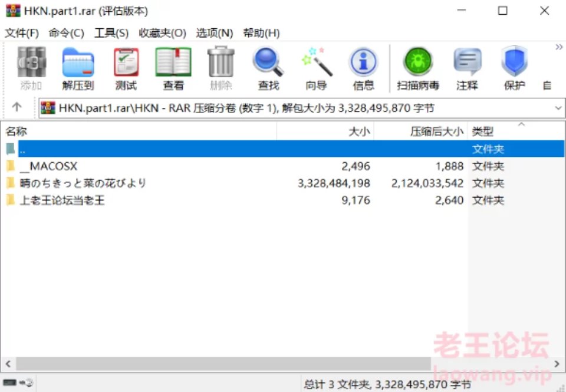Click the 删除 (Delete) trash can icon

pyautogui.click(x=221, y=68)
